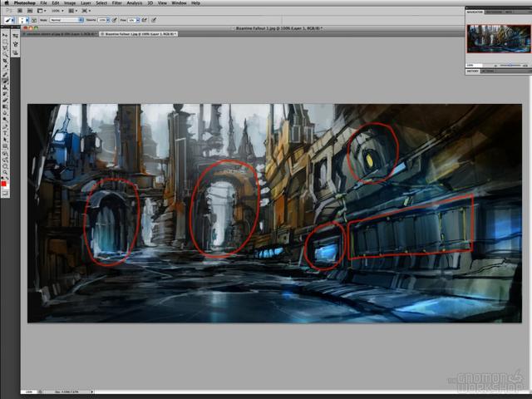Open the zoom level dropdown in application bar
This screenshot has width=532, height=399.
tap(57, 11)
